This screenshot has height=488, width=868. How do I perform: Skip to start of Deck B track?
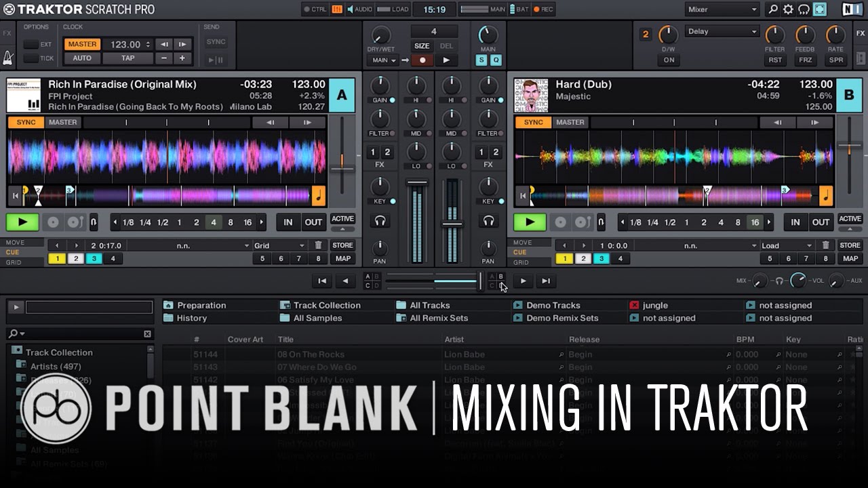coord(522,196)
